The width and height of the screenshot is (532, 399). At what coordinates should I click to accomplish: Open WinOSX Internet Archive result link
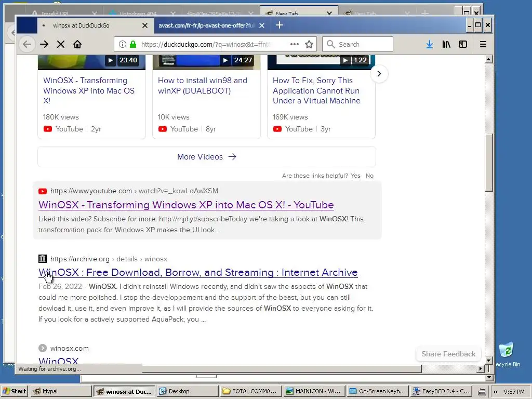coord(198,272)
